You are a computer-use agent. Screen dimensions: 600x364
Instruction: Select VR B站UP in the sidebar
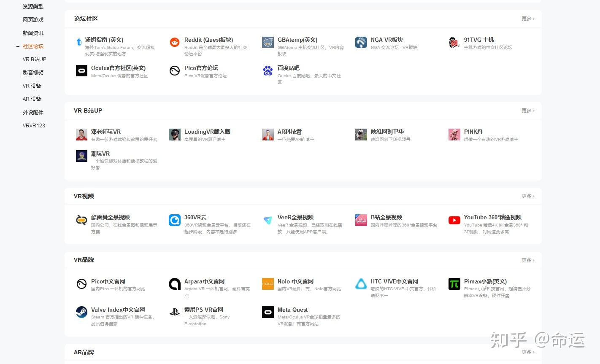click(x=35, y=59)
